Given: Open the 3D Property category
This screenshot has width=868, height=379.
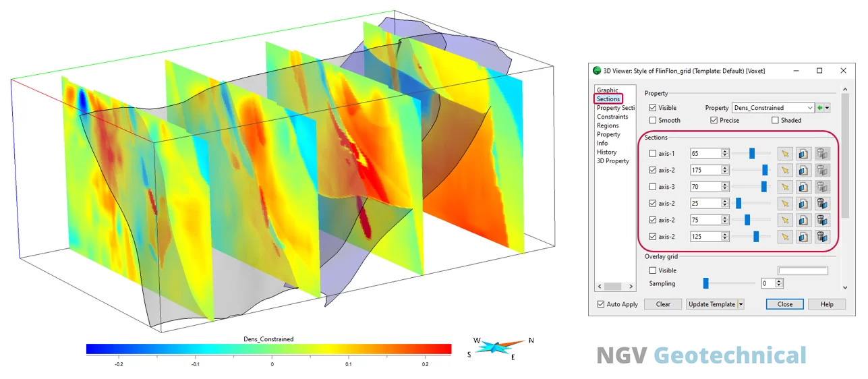Looking at the screenshot, I should pyautogui.click(x=612, y=161).
